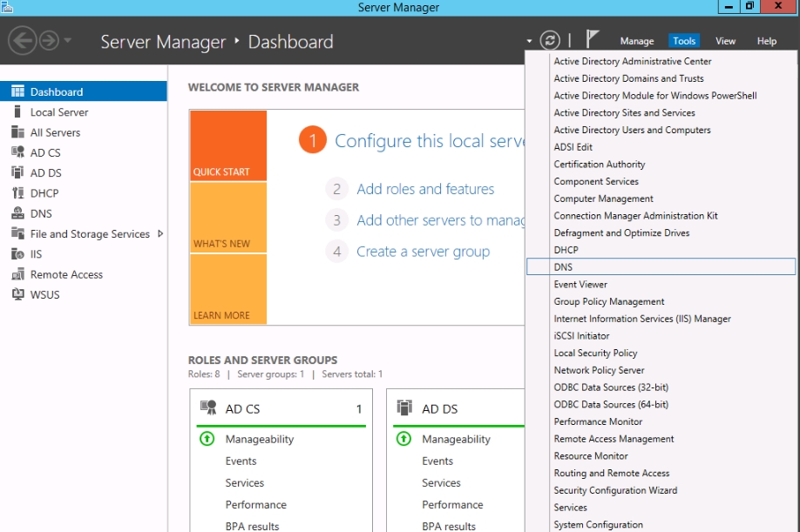Select the WSUS sidebar icon
This screenshot has height=532, width=800.
17,294
